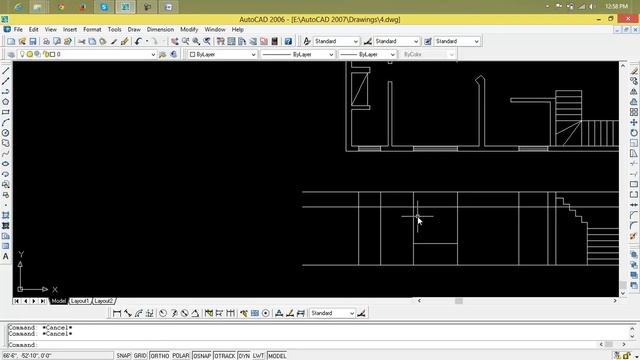Screen dimensions: 640x360
Task: Toggle LWT lineweight display
Action: [x=258, y=356]
